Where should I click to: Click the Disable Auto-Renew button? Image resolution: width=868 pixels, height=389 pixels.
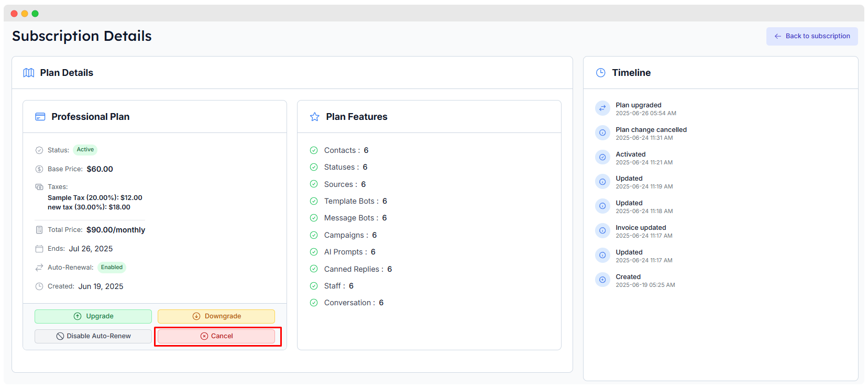tap(93, 336)
